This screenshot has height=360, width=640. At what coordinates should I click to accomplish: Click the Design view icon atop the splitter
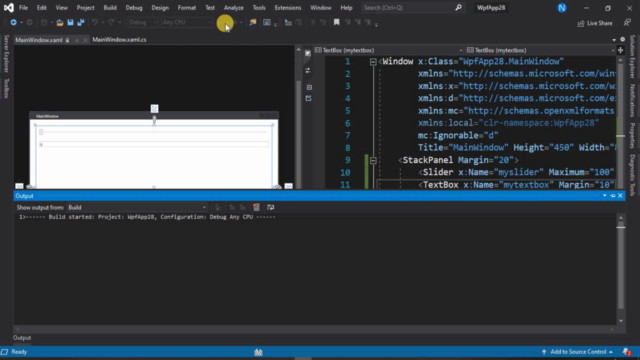[308, 53]
